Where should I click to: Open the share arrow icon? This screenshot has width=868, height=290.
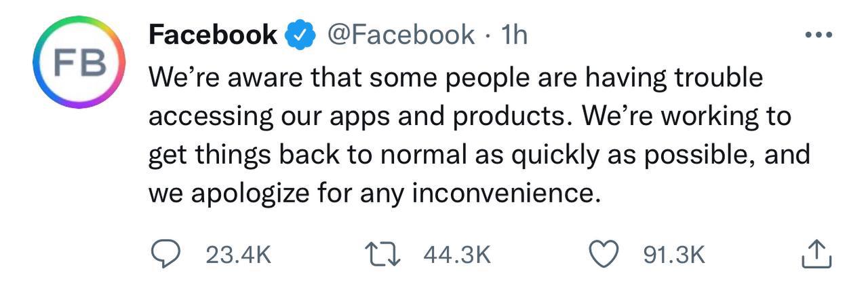pyautogui.click(x=816, y=255)
